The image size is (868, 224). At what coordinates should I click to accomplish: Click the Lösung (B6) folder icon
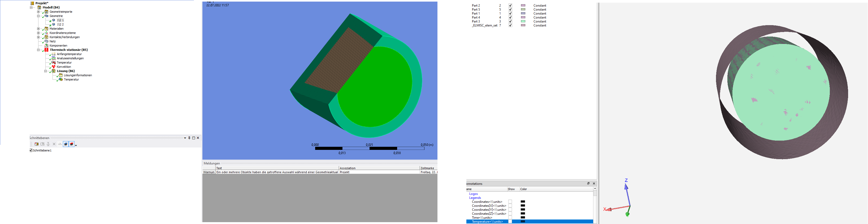tap(54, 71)
